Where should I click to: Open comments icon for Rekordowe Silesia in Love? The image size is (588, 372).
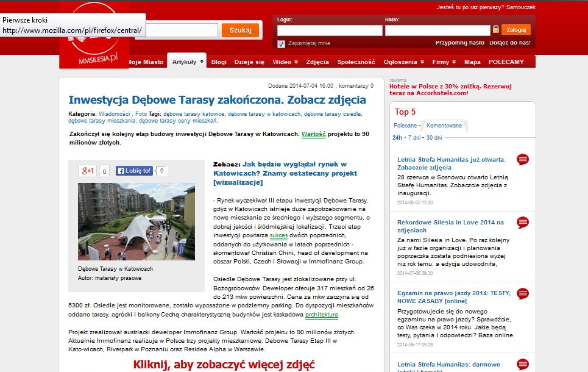(522, 223)
